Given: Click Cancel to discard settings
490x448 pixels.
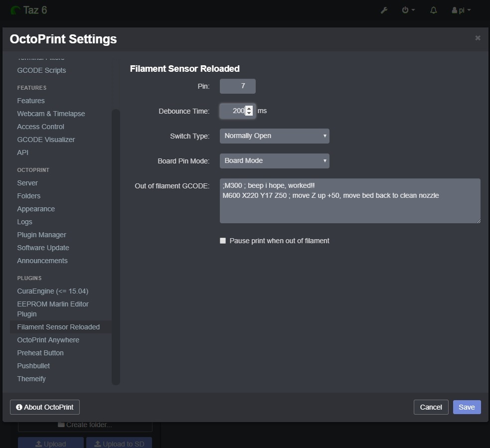Looking at the screenshot, I should click(431, 407).
